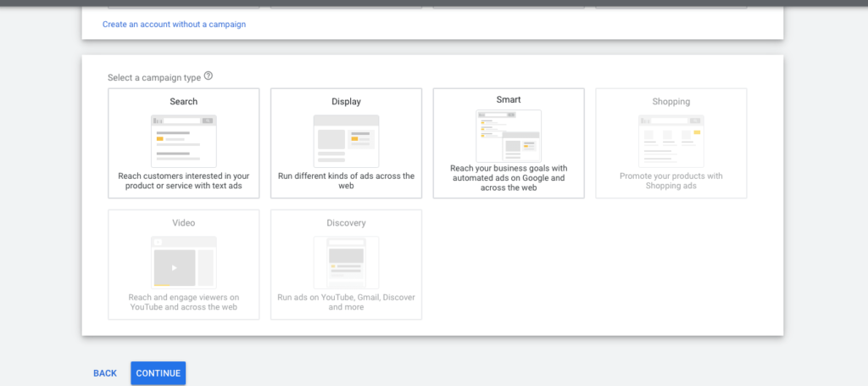Click 'Select a campaign type' heading text
The width and height of the screenshot is (868, 386).
pos(154,77)
